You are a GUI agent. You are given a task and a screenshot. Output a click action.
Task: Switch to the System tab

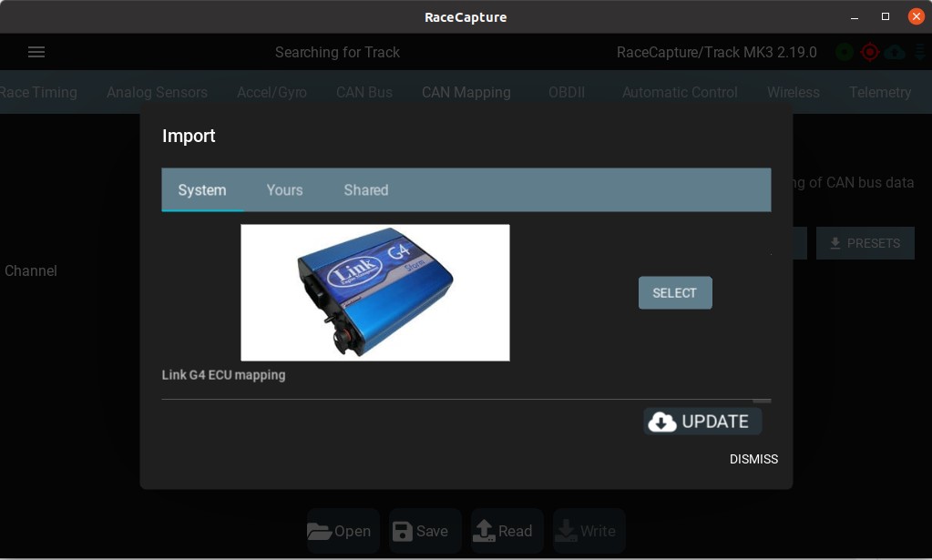tap(202, 190)
